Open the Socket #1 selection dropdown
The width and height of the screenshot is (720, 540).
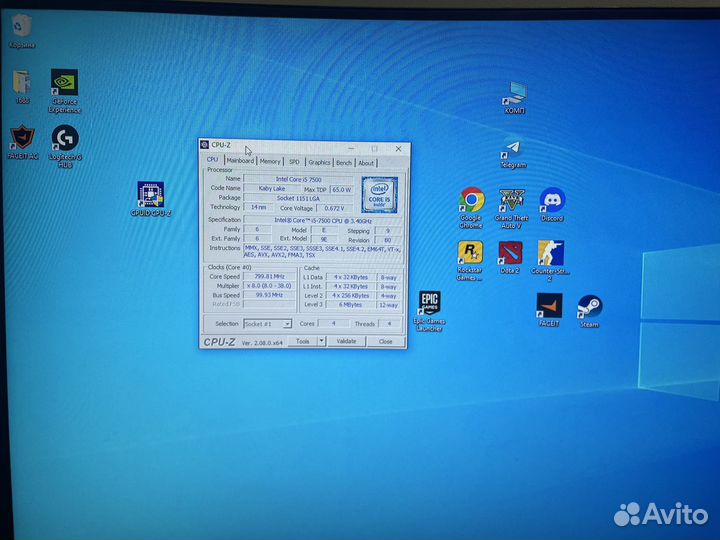click(267, 324)
